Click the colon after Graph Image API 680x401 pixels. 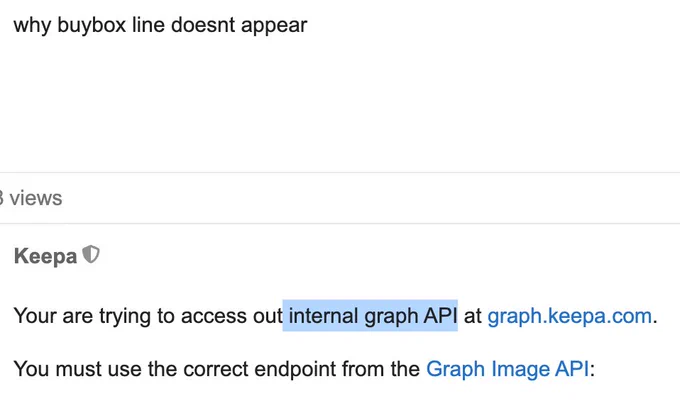[x=592, y=370]
